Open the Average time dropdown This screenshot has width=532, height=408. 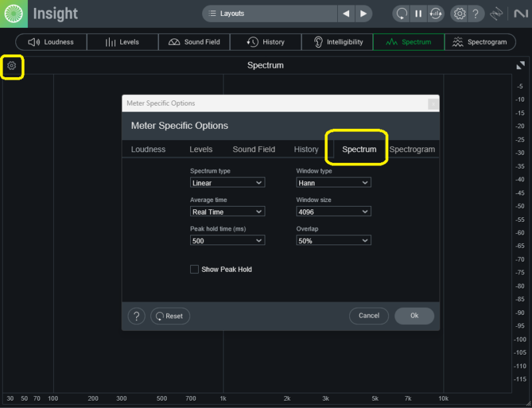(227, 212)
